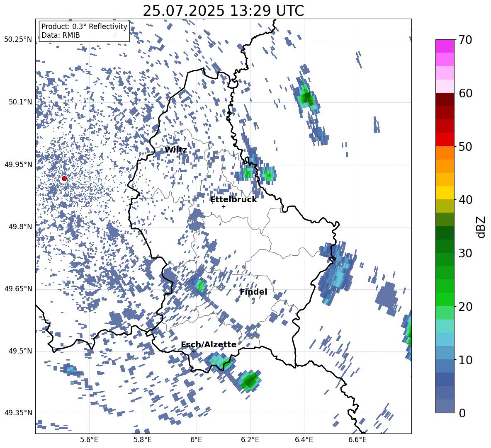The image size is (491, 448).
Task: Click the Ettelbruck location cross marker
Action: pos(224,206)
